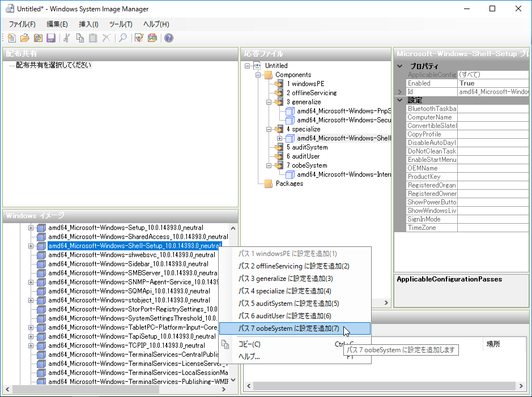This screenshot has height=397, width=532.
Task: Save the answer file with floppy icon
Action: pyautogui.click(x=51, y=38)
